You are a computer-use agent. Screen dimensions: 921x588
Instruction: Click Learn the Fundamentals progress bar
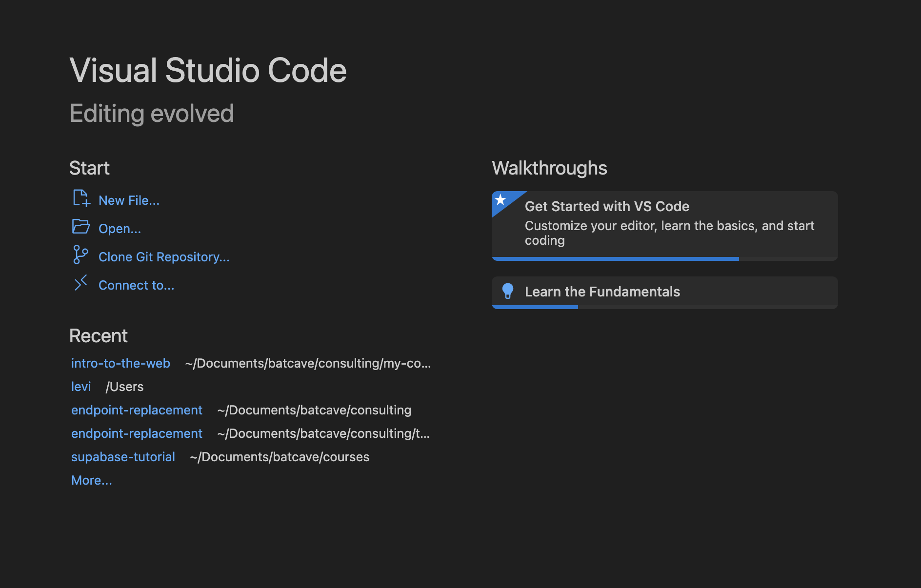click(x=665, y=307)
